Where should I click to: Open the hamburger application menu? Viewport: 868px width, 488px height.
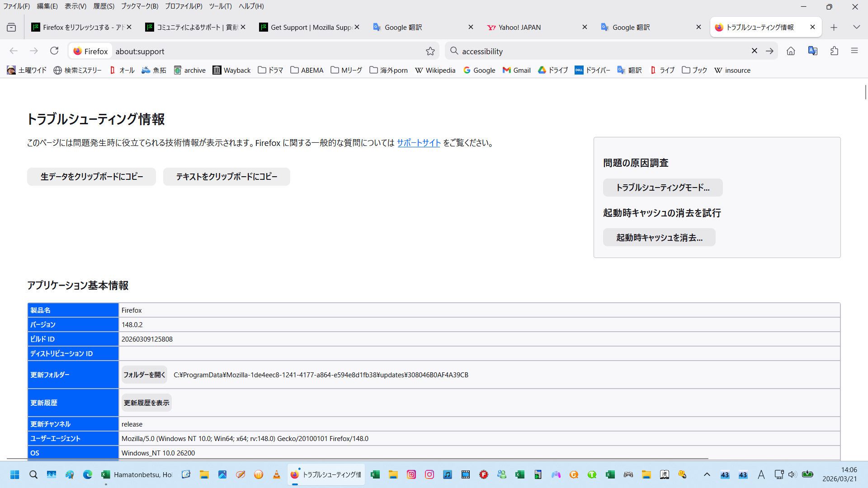tap(854, 51)
